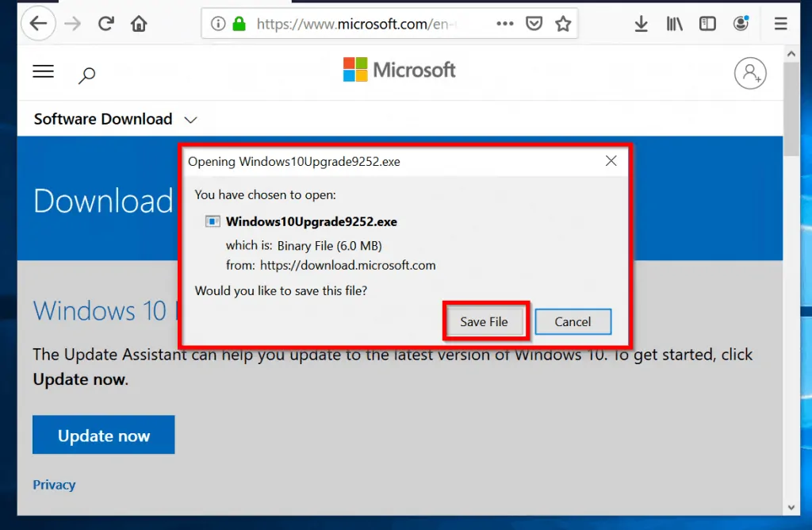The image size is (812, 530).
Task: Open the downloads arrow in toolbar
Action: [641, 23]
